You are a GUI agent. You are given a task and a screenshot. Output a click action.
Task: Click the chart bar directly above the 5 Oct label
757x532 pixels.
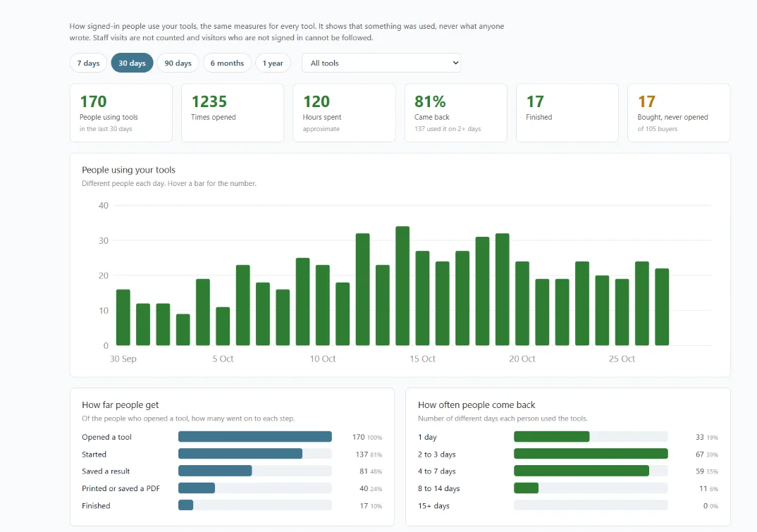[x=223, y=326]
